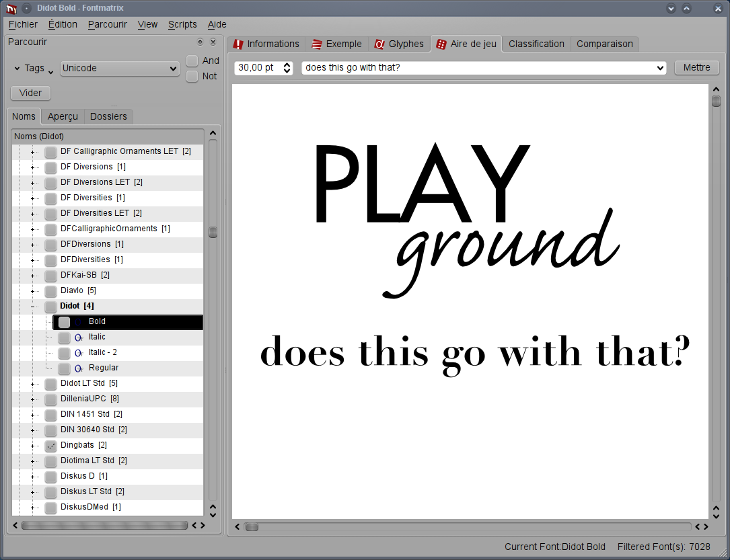Check the box for Didot Italic - 2
Screen dimensions: 730x560
[x=64, y=353]
